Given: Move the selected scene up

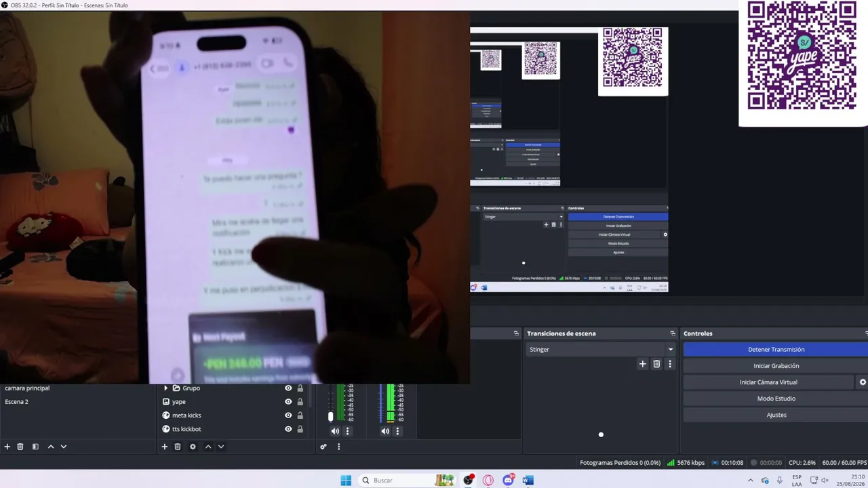Looking at the screenshot, I should point(50,447).
